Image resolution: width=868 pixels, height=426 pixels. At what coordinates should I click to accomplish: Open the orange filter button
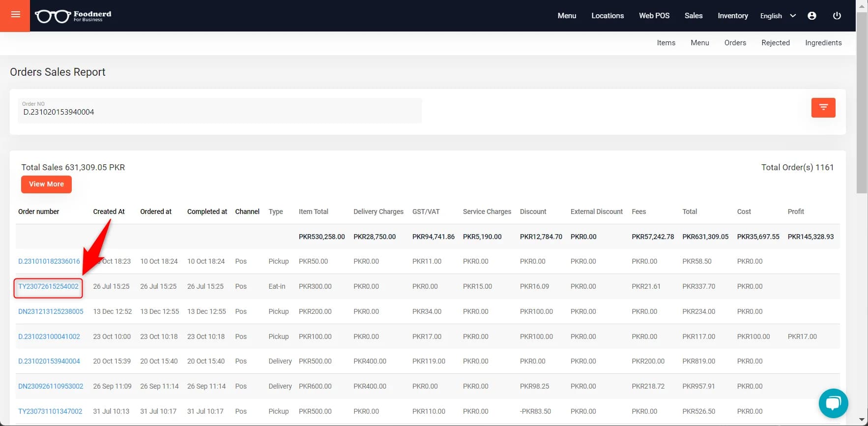point(823,108)
